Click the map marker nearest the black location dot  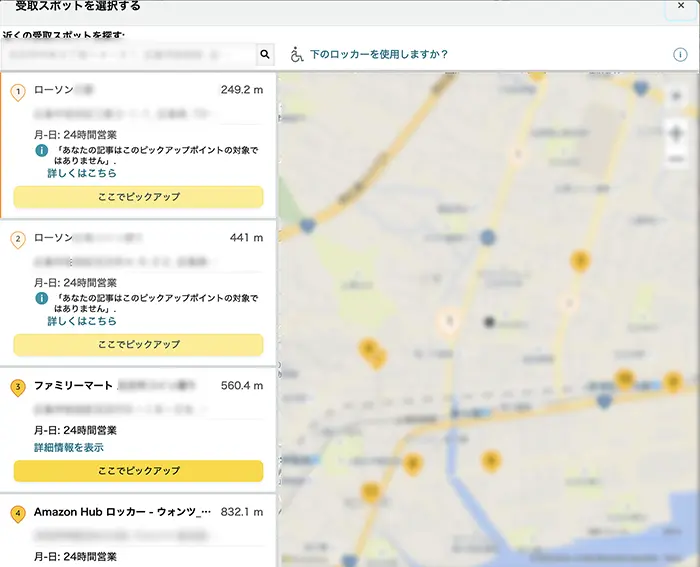450,321
